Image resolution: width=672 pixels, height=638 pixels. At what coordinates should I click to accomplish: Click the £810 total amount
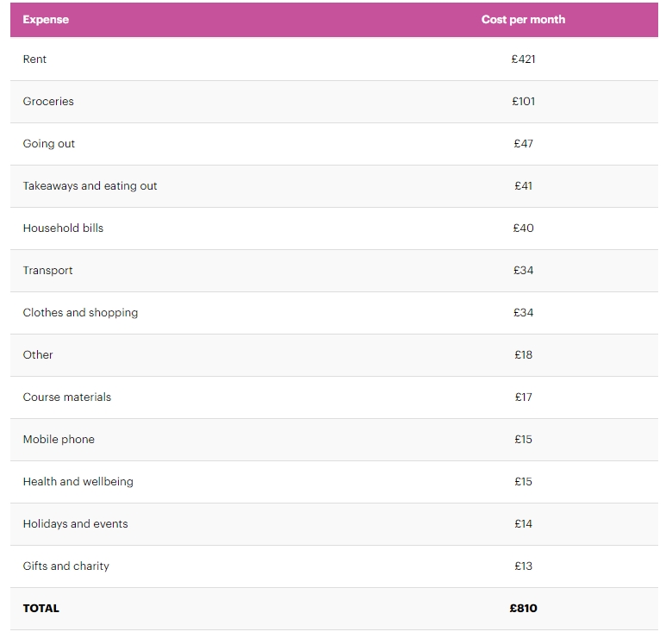(523, 609)
